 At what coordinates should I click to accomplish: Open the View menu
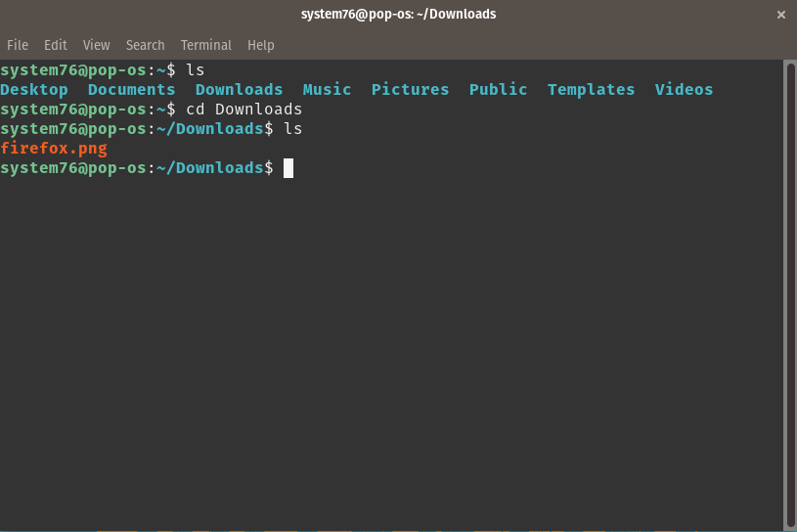[x=96, y=45]
